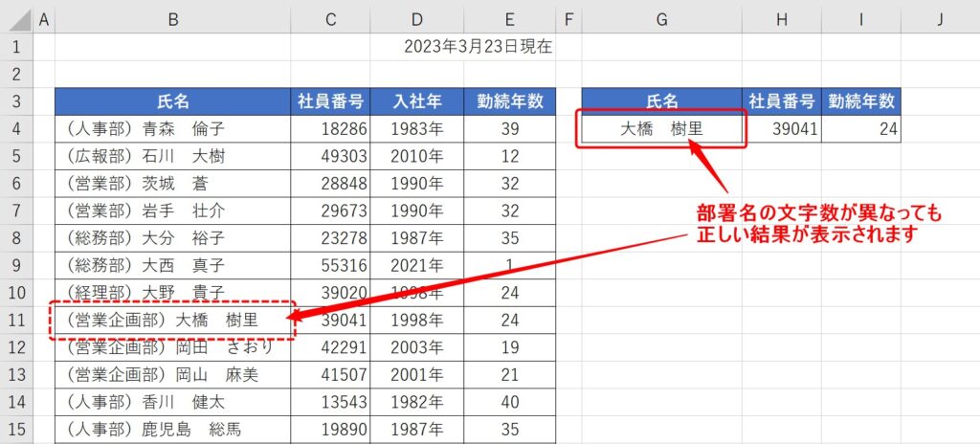The image size is (980, 444).
Task: Click the 氏名 header cell in column G
Action: tap(661, 101)
